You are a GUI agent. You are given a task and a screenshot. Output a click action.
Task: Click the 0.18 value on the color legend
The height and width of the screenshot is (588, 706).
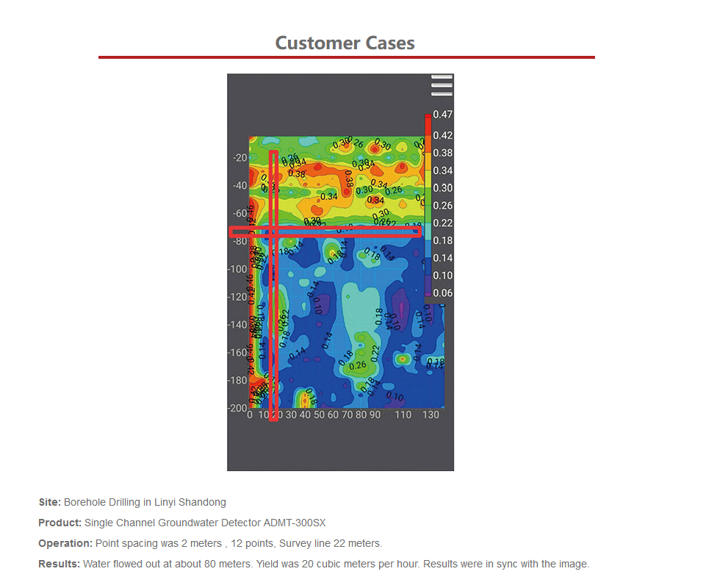[x=442, y=240]
